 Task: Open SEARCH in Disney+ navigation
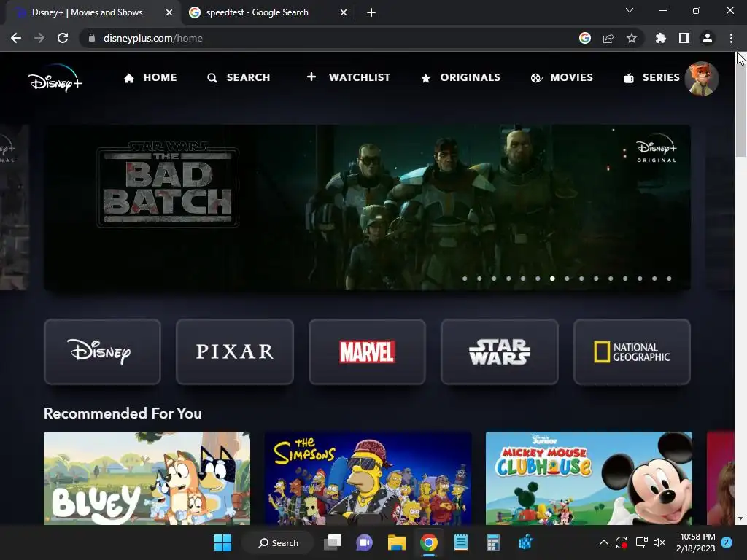(x=239, y=77)
